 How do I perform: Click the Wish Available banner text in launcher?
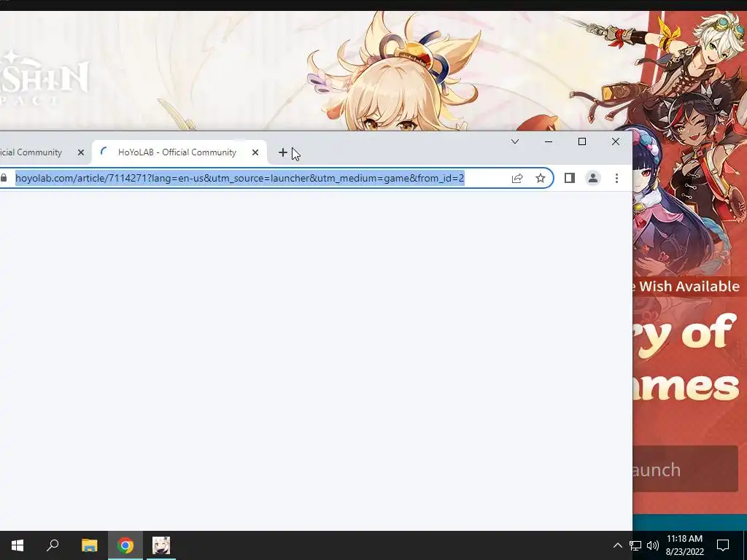click(686, 287)
